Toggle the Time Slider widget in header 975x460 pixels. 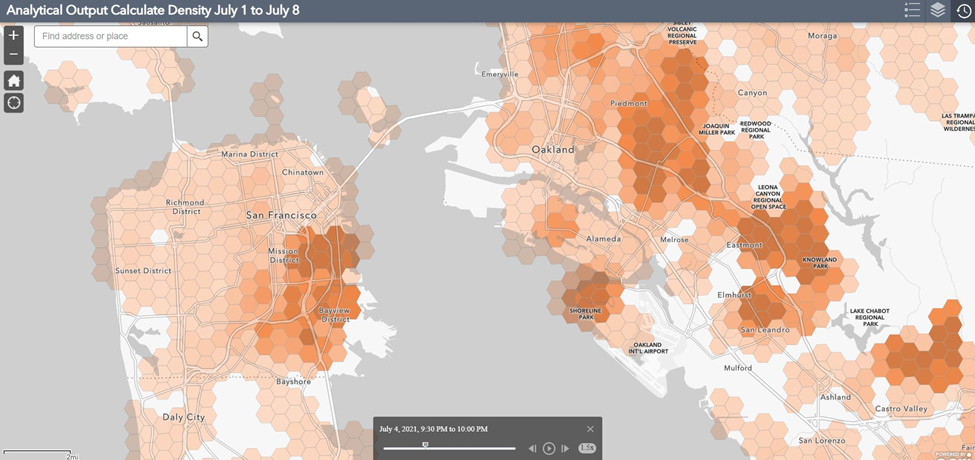coord(963,11)
